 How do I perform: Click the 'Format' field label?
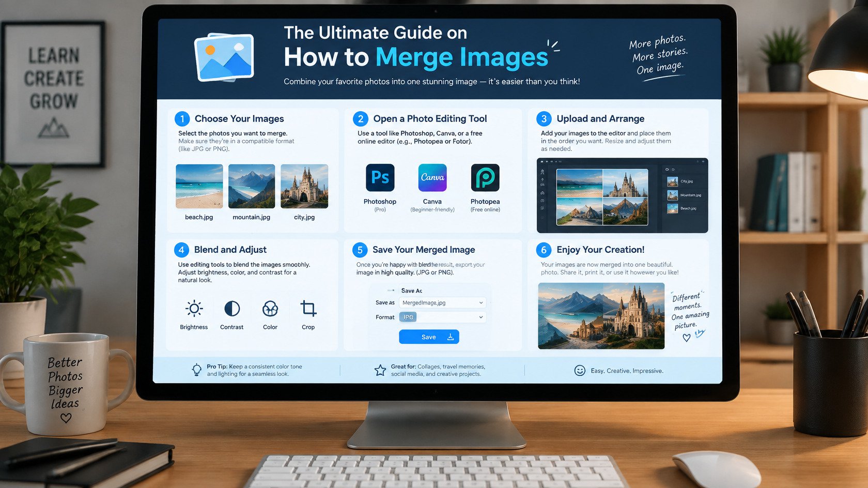pos(385,317)
